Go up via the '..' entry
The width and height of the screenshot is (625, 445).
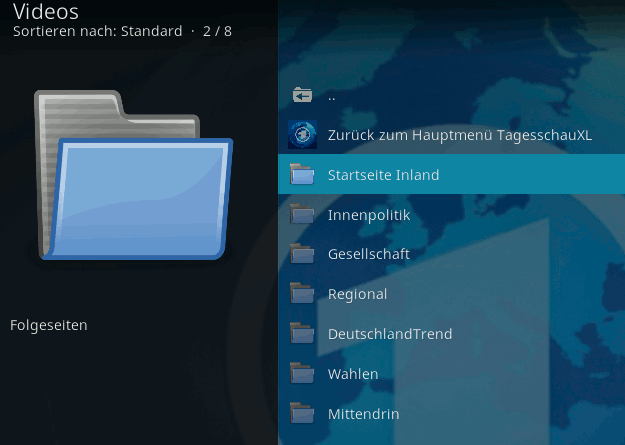(451, 95)
